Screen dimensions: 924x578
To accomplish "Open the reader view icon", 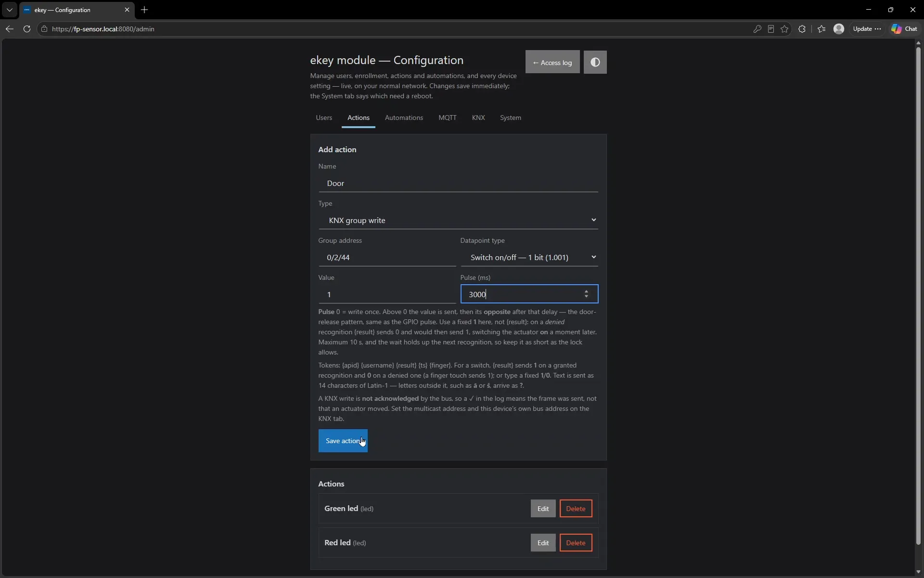I will coord(771,29).
